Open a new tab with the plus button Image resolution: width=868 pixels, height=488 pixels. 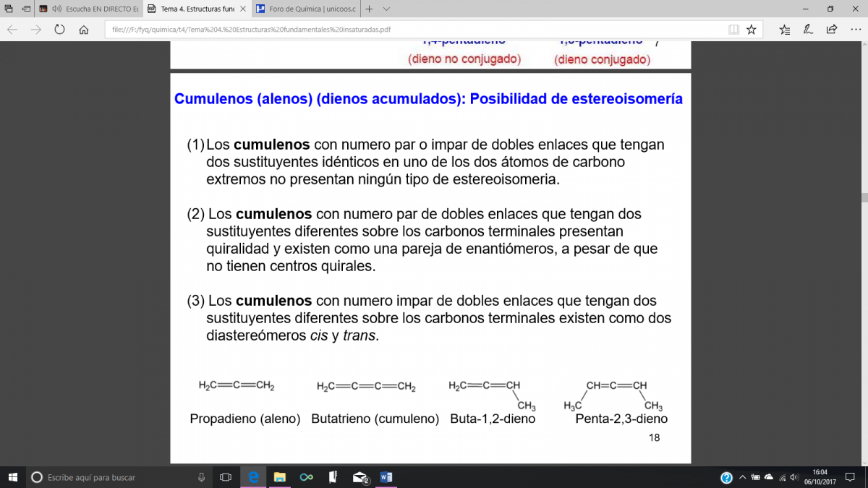[x=369, y=9]
